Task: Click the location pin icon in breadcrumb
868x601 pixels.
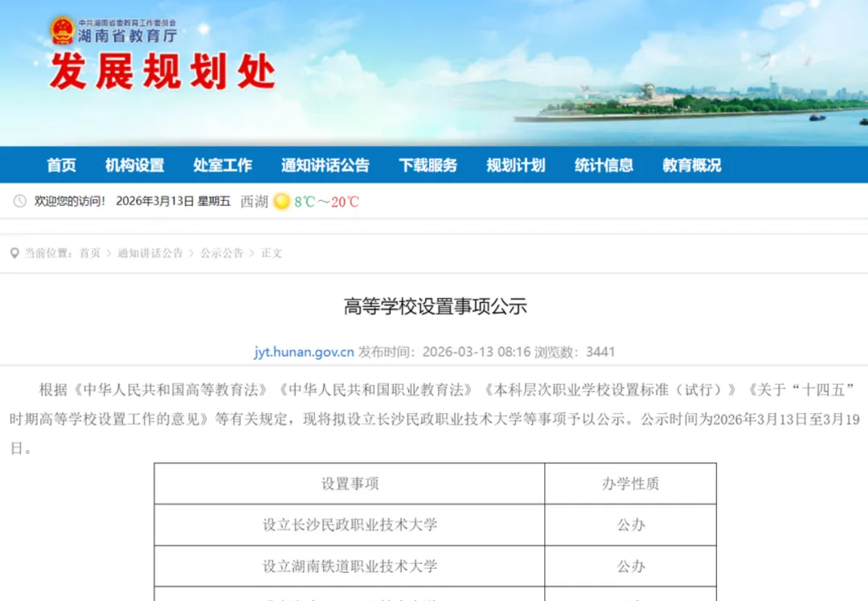Action: point(15,253)
